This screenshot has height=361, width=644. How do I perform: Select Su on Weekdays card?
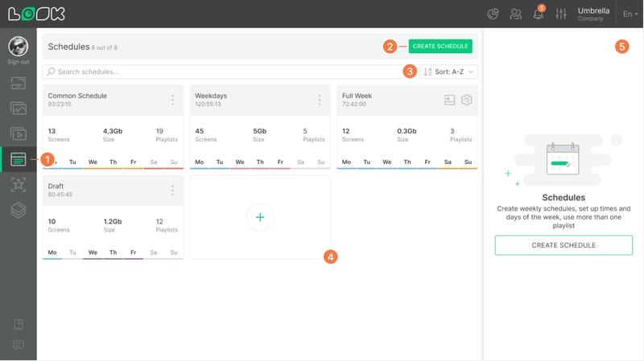(x=320, y=162)
